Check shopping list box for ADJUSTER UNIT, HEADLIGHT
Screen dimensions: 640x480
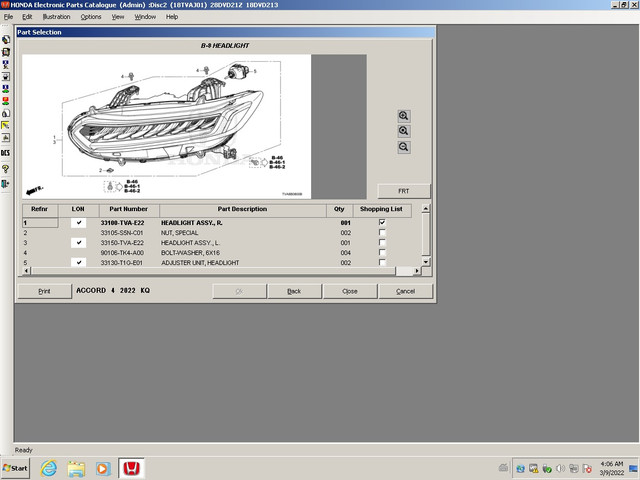coord(382,262)
